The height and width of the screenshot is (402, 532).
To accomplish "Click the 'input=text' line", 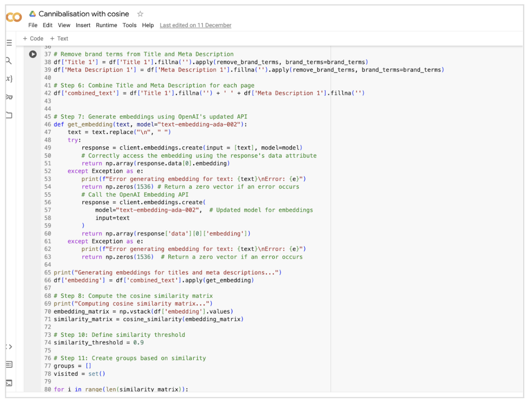I will point(113,218).
